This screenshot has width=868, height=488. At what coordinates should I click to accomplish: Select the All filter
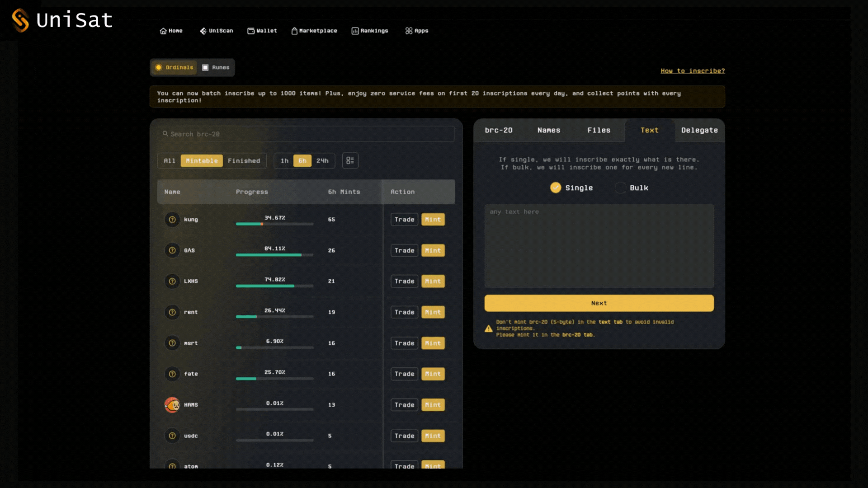[x=170, y=161]
